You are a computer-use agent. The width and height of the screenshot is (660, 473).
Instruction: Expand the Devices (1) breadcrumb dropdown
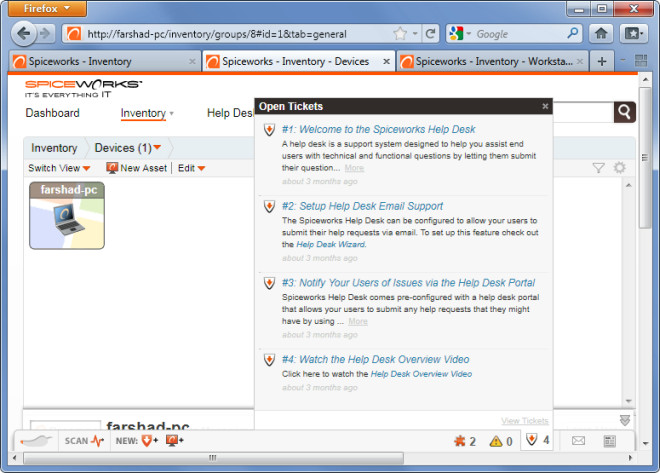pos(157,147)
